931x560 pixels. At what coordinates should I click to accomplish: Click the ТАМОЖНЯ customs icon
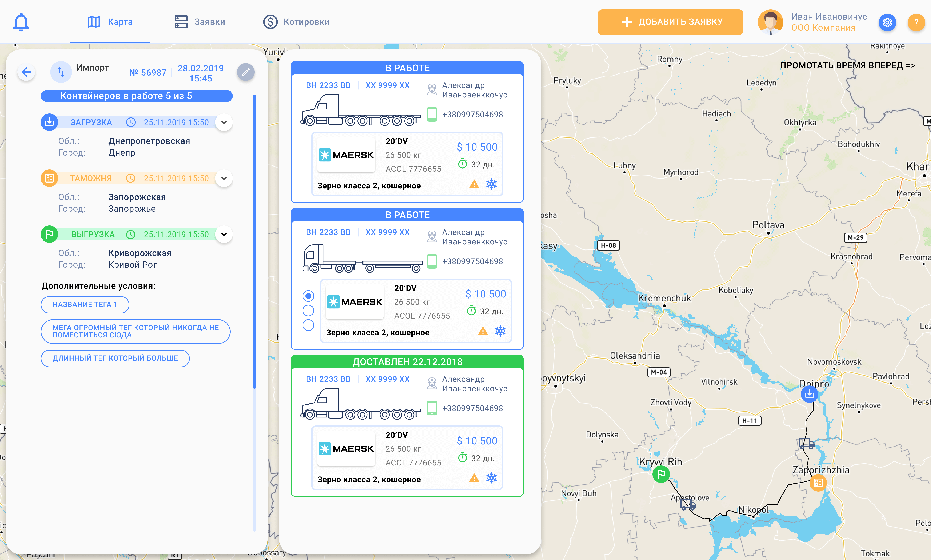click(x=49, y=178)
